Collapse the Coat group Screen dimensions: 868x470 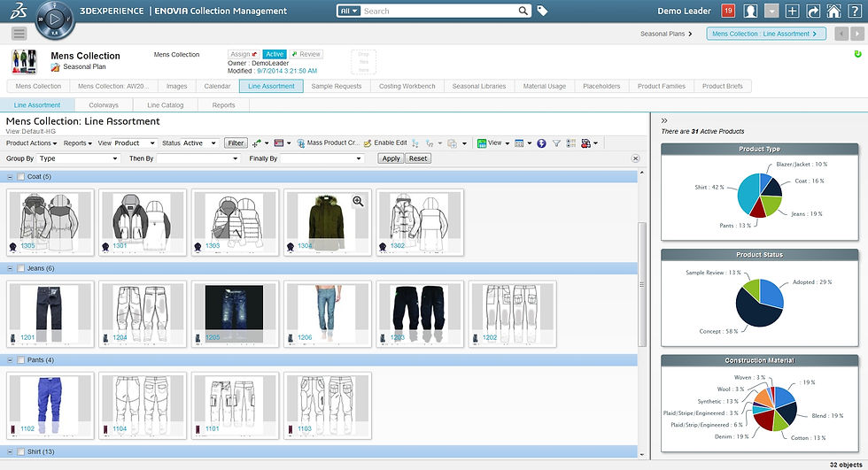(10, 177)
